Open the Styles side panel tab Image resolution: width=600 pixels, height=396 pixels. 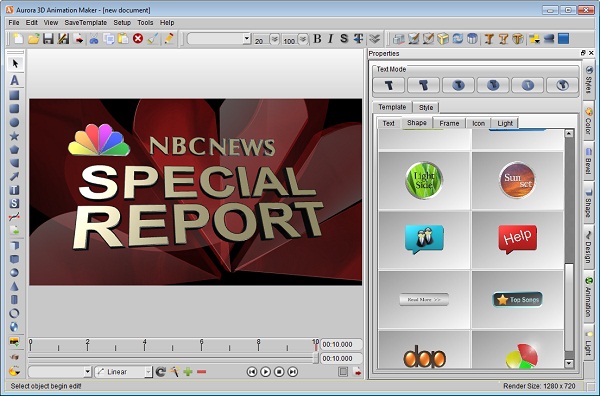(x=589, y=80)
